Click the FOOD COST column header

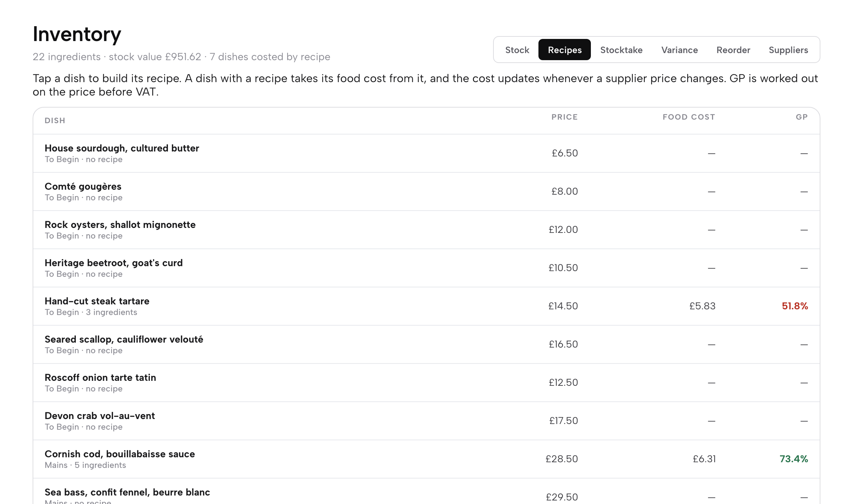click(689, 117)
